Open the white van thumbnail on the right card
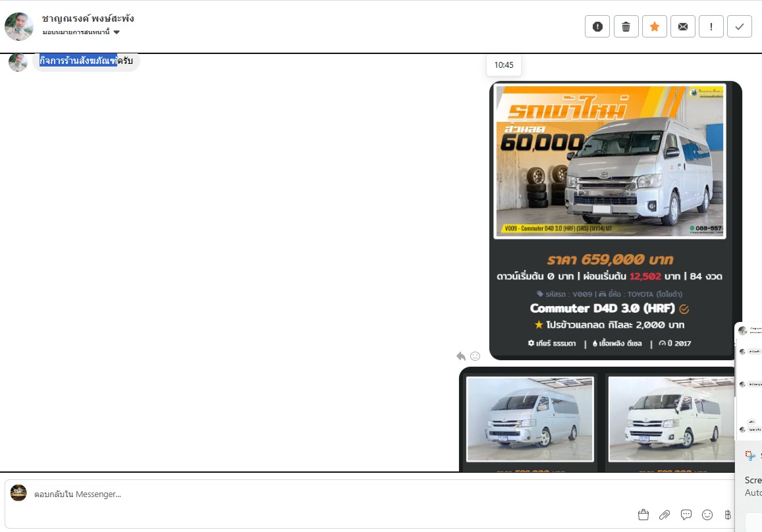The image size is (762, 532). click(x=671, y=419)
